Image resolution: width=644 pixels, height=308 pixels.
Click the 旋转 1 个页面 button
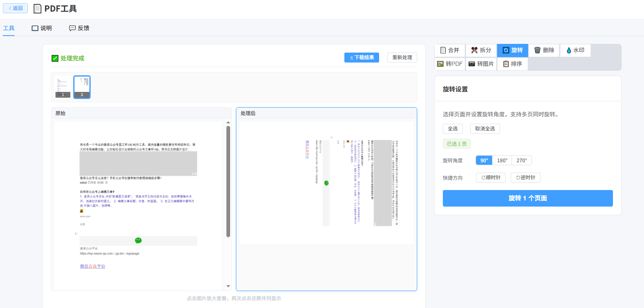click(x=528, y=198)
